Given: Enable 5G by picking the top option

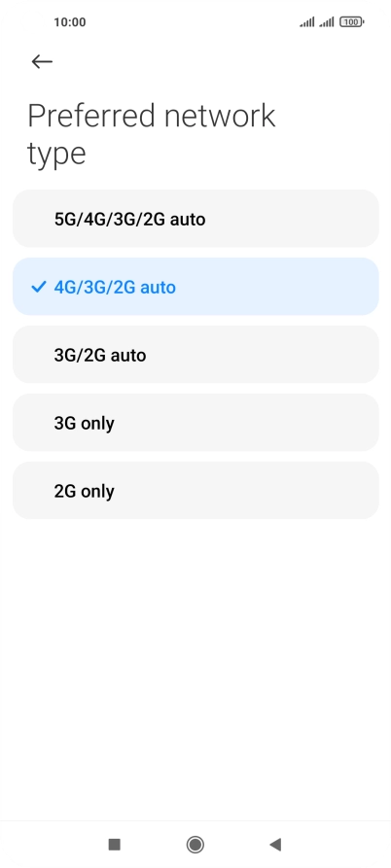Looking at the screenshot, I should tap(195, 219).
